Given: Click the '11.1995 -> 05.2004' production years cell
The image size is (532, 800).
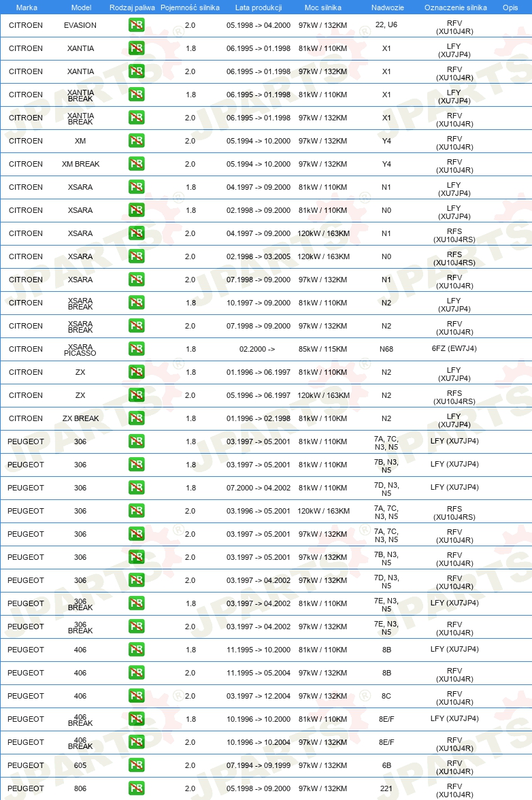Looking at the screenshot, I should point(259,672).
